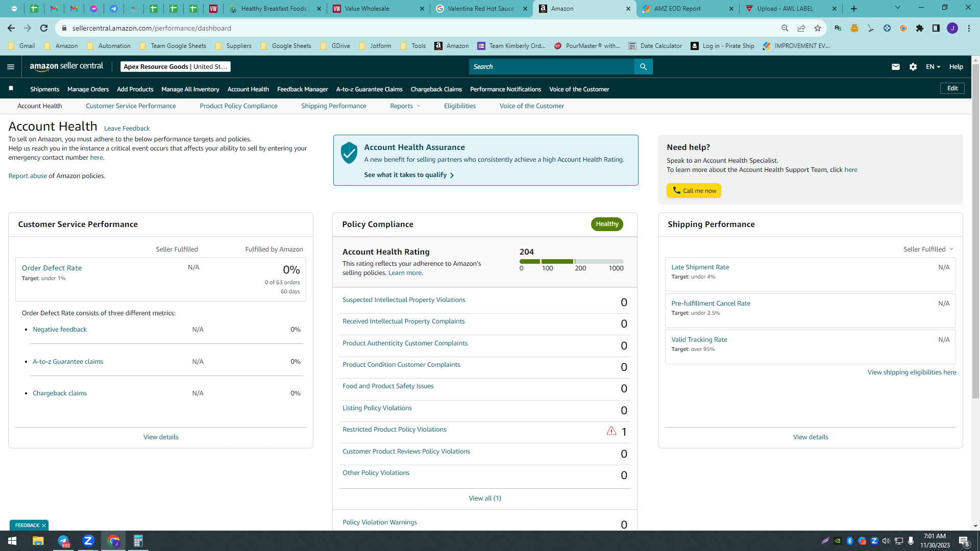Click the Call me now button
Screen dimensions: 980x551
[x=694, y=191]
